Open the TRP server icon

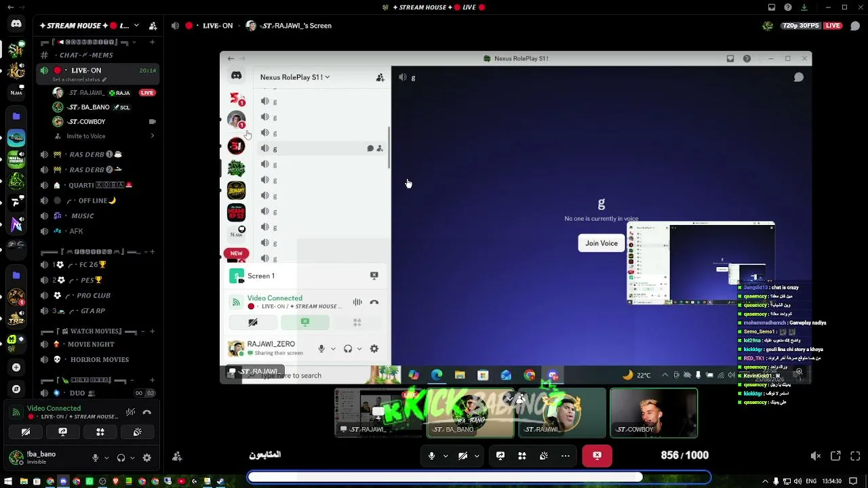[16, 319]
